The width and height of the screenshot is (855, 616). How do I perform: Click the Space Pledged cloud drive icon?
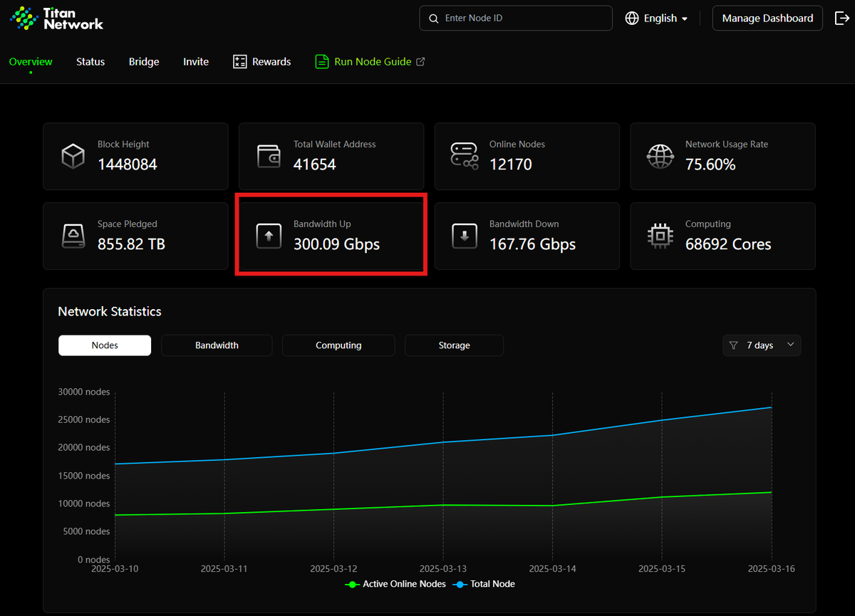(73, 236)
